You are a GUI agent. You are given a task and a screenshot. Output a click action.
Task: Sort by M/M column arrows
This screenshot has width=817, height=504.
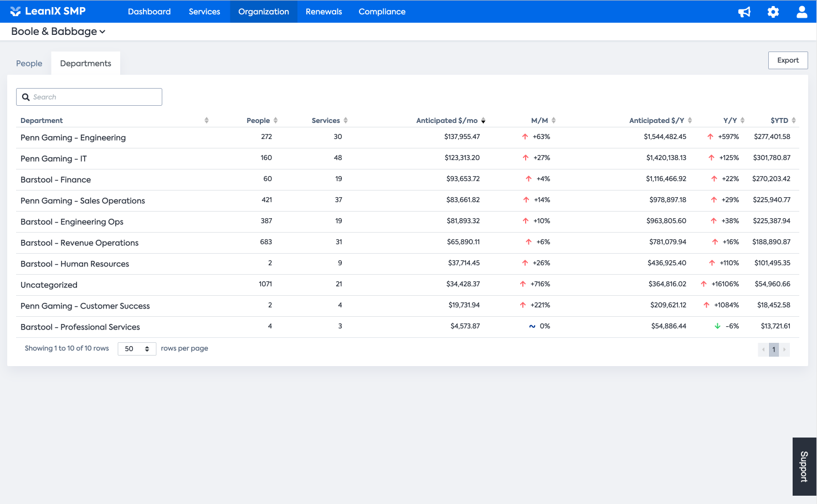[553, 120]
